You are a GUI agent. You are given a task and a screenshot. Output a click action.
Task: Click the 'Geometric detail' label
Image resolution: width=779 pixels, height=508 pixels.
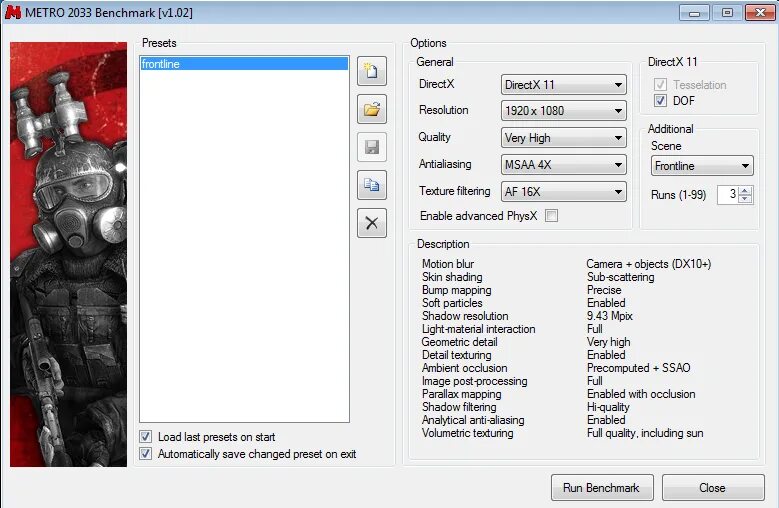click(460, 342)
